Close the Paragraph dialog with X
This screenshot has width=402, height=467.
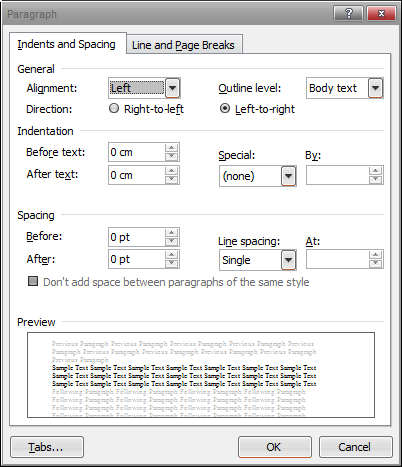click(381, 14)
